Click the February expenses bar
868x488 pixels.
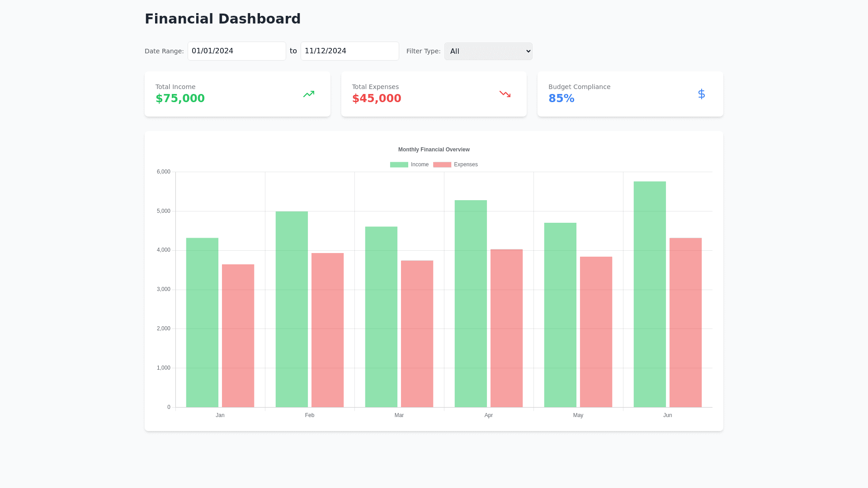point(327,330)
